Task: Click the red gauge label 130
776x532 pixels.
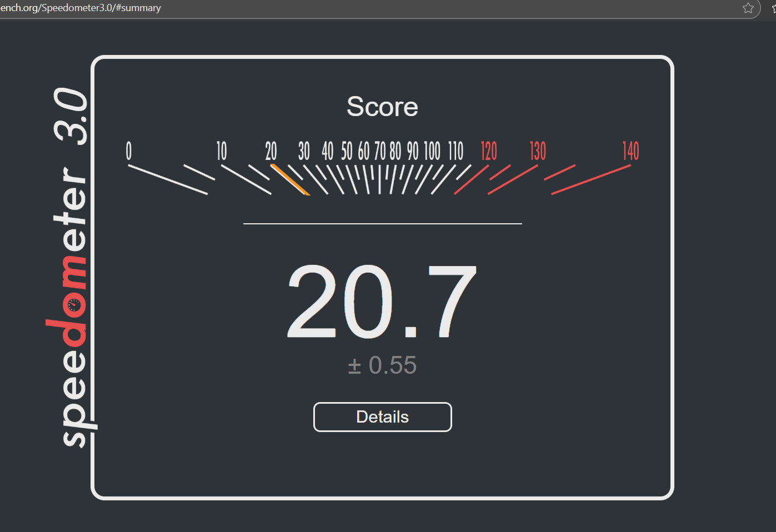Action: click(538, 151)
